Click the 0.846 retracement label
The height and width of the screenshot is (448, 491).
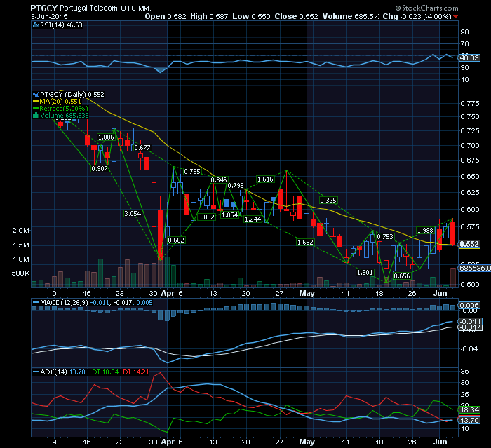[x=219, y=179]
